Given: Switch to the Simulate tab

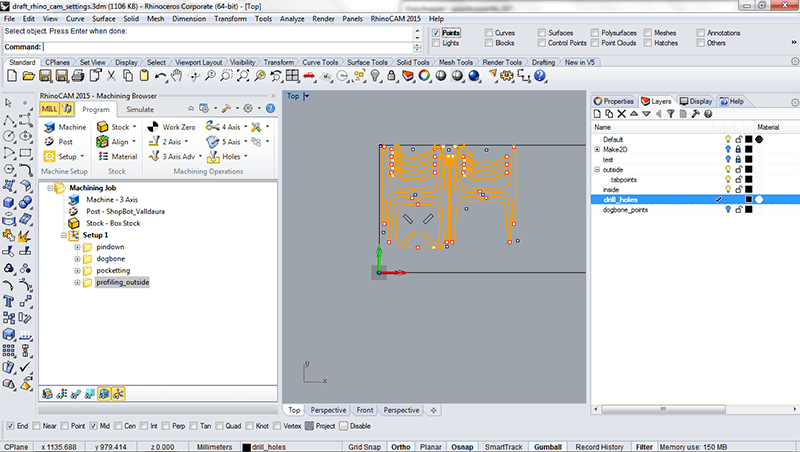Looking at the screenshot, I should pos(140,109).
